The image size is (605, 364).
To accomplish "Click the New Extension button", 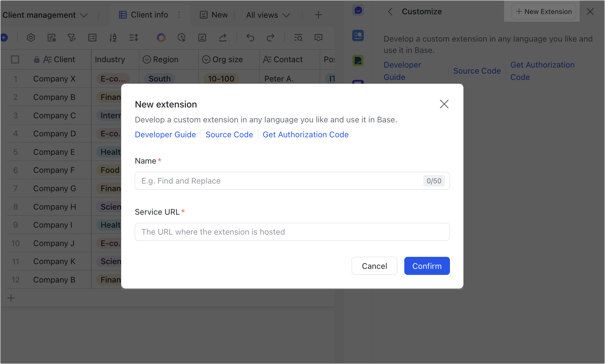I will pos(543,11).
